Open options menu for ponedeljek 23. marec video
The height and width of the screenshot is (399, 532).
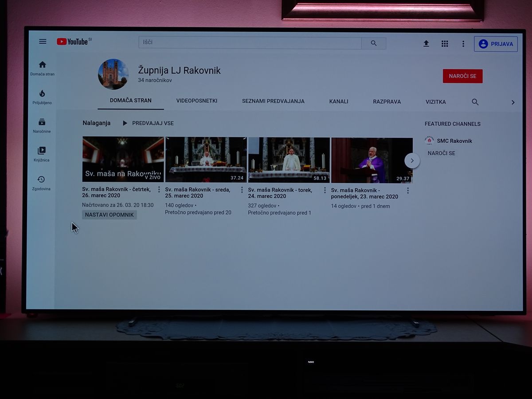point(408,191)
